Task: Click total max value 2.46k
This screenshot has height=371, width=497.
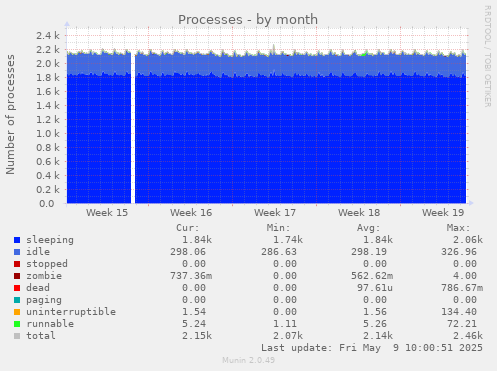Action: click(468, 336)
